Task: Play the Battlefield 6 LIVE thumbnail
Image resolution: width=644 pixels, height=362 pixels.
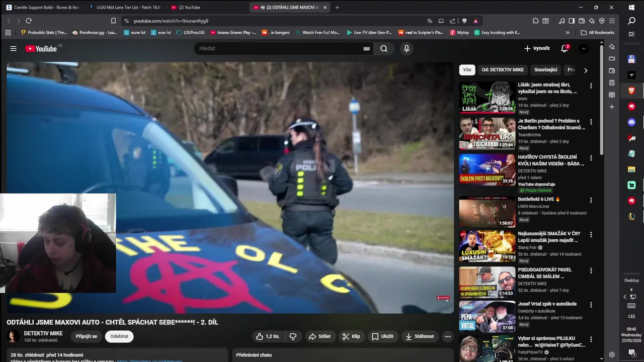Action: point(487,212)
